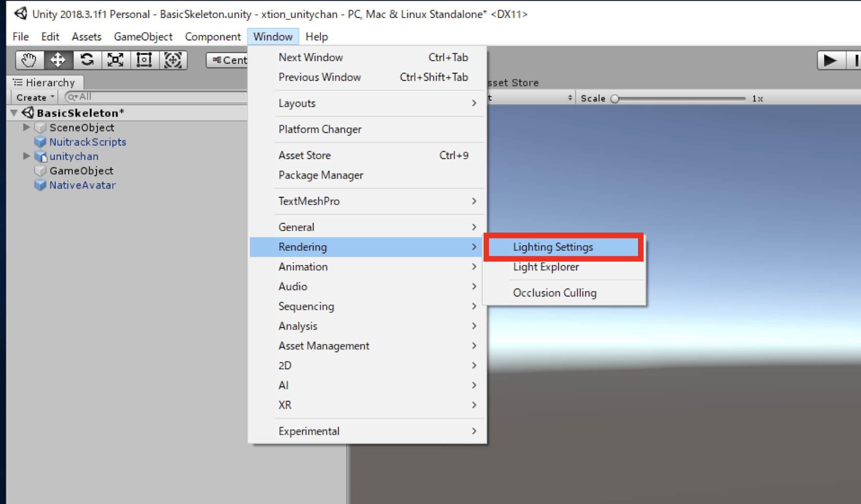Screen dimensions: 861x504
Task: Open the Experimental submenu entry
Action: point(367,431)
